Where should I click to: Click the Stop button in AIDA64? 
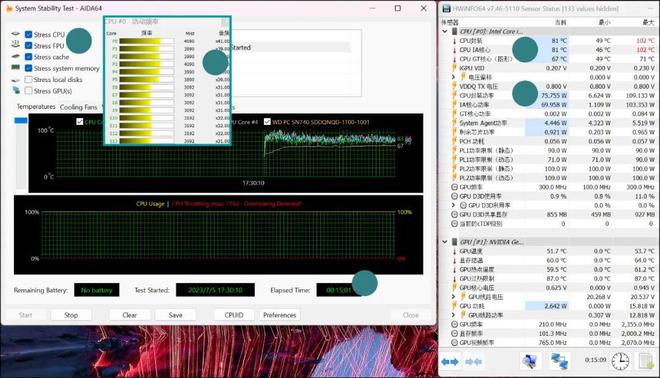71,315
